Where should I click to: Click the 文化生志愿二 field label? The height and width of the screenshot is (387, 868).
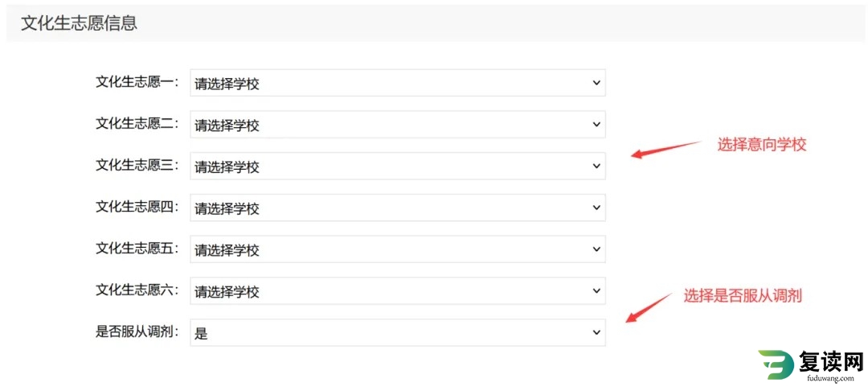[x=137, y=123]
